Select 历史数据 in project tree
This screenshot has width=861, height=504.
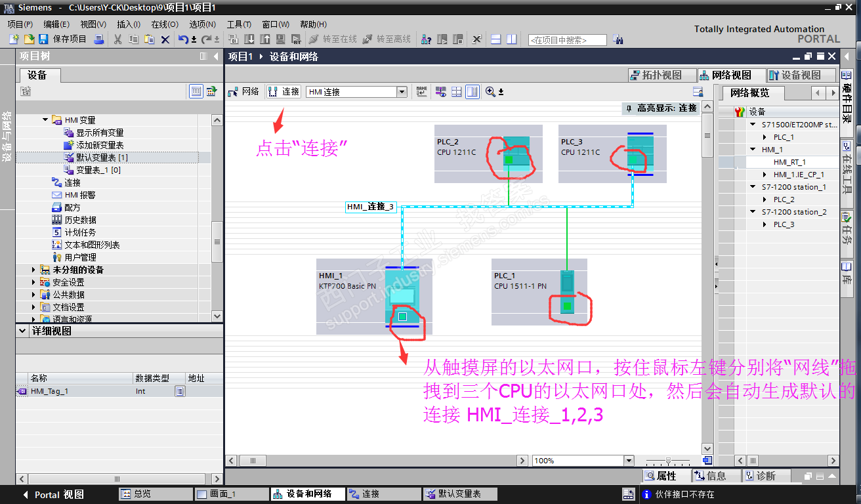80,220
